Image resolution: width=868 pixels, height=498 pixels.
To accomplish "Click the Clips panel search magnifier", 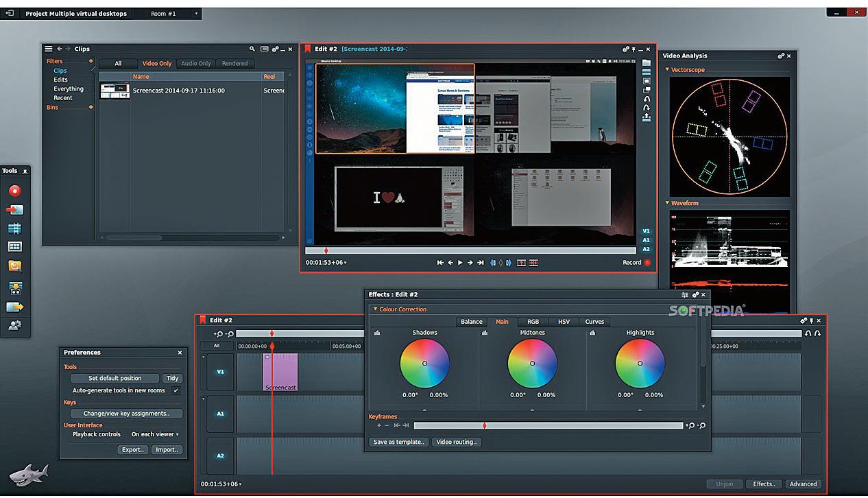I will point(252,49).
